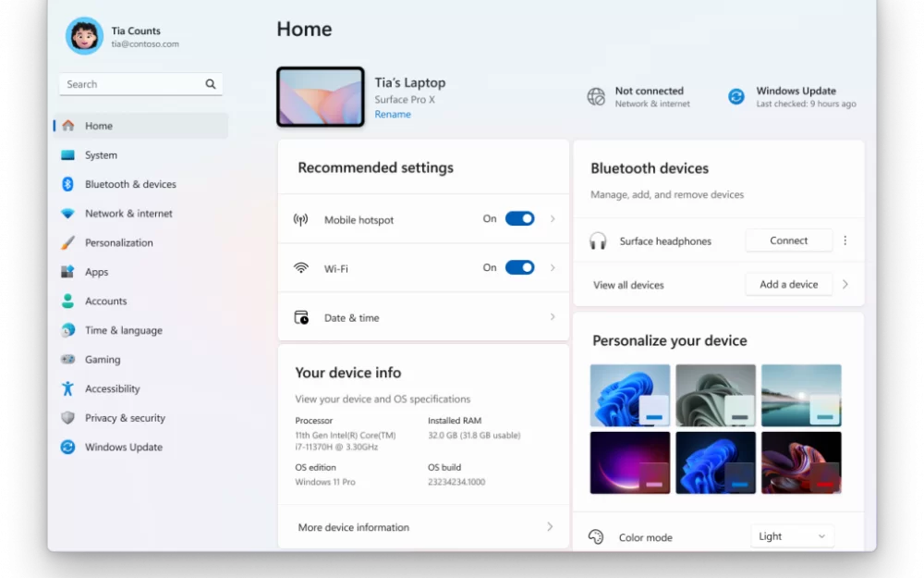Image resolution: width=924 pixels, height=578 pixels.
Task: Expand Wi-Fi settings chevron
Action: click(553, 268)
